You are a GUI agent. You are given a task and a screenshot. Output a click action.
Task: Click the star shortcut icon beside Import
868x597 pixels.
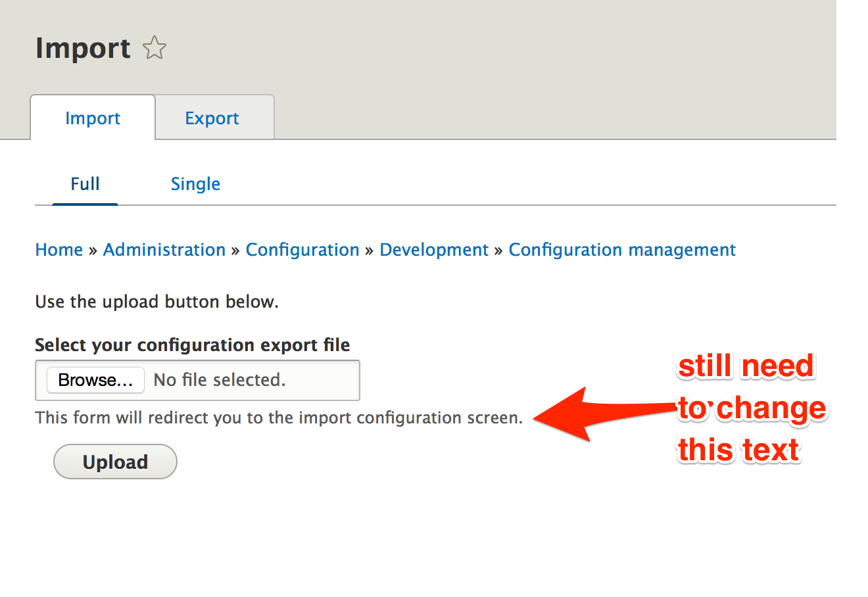click(x=155, y=48)
